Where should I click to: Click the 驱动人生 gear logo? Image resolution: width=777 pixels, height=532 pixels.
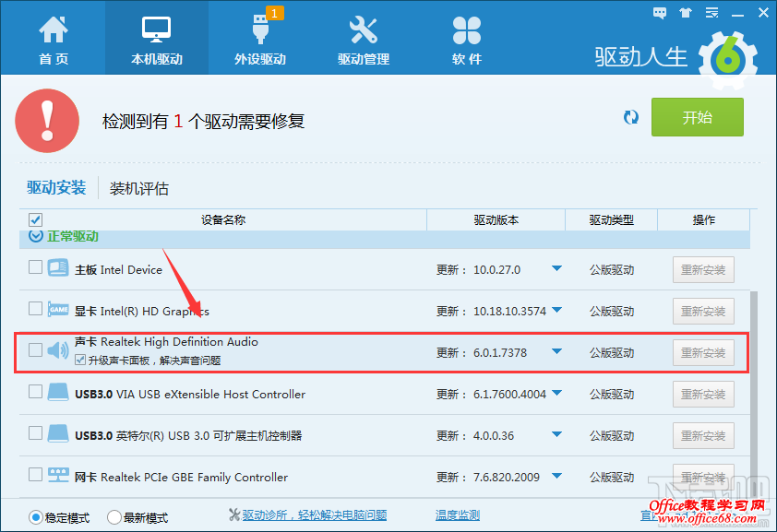click(727, 60)
